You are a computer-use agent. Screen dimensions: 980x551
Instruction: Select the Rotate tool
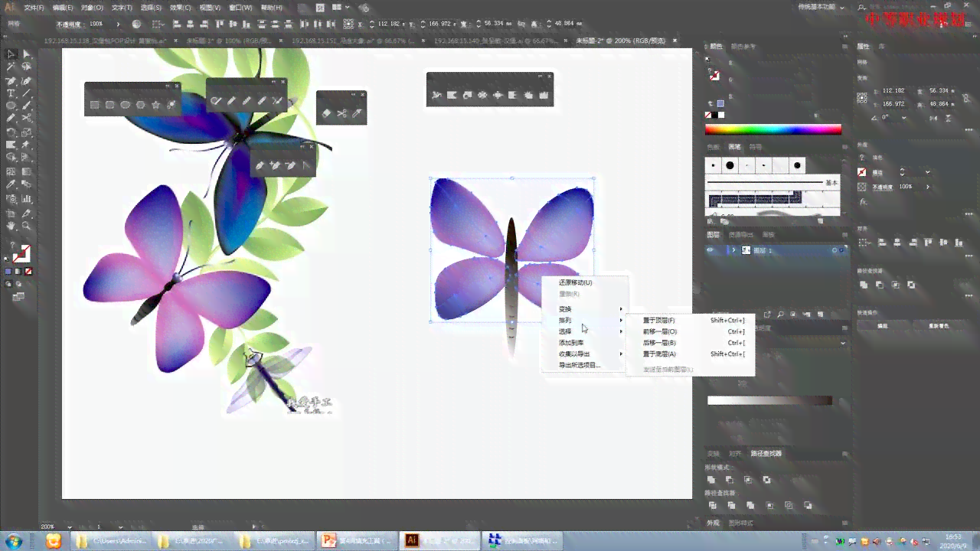[11, 132]
